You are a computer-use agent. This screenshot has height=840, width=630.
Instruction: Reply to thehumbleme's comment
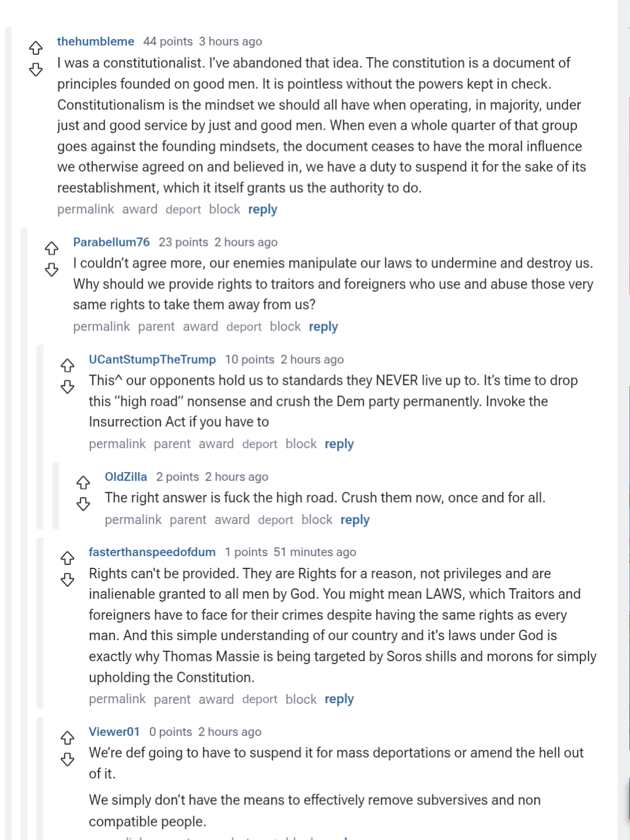pos(263,209)
